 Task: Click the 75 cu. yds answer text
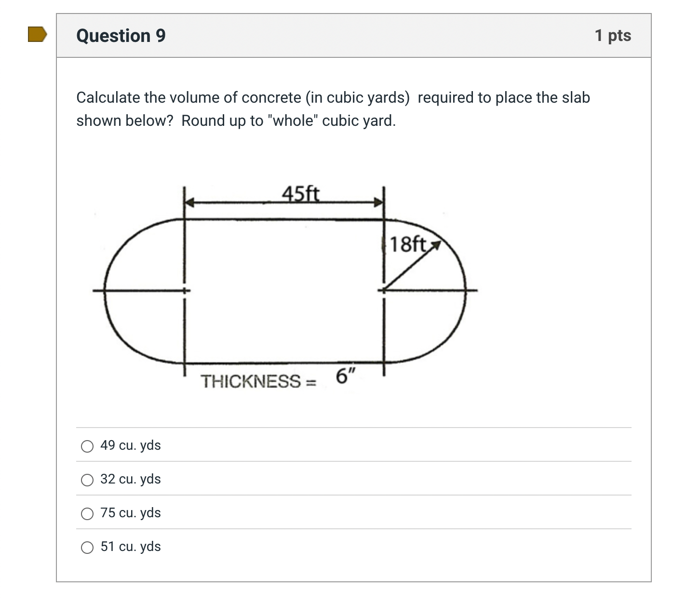131,513
